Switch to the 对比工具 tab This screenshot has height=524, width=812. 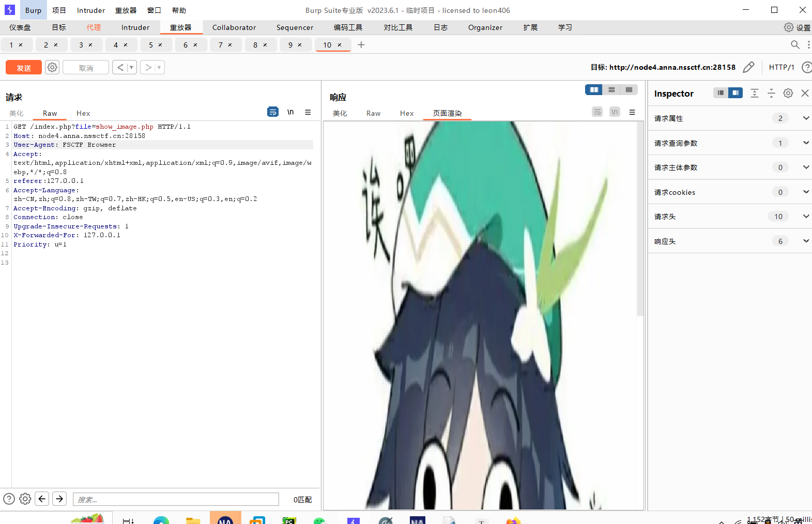coord(398,27)
